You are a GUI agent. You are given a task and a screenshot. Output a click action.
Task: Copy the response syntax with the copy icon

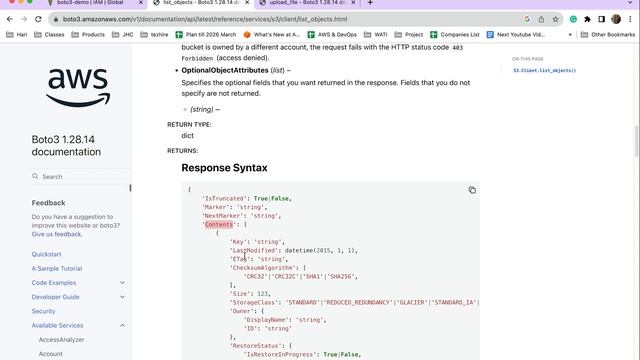coord(472,190)
